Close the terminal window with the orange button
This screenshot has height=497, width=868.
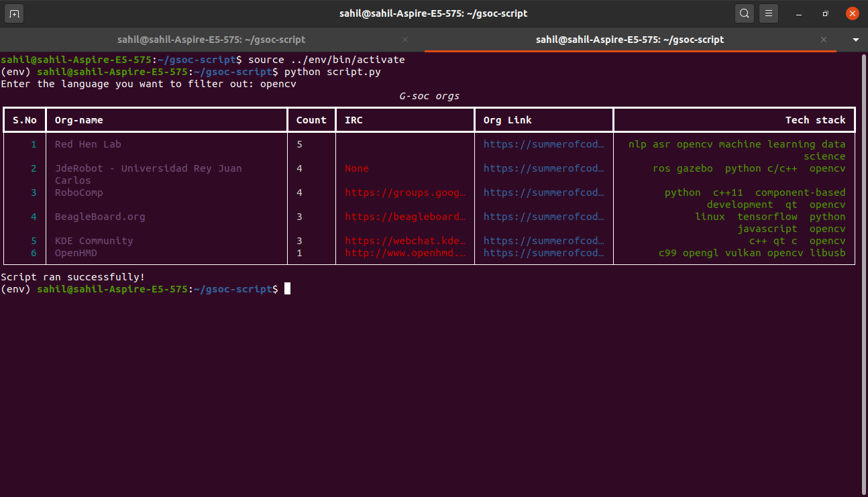click(x=853, y=13)
